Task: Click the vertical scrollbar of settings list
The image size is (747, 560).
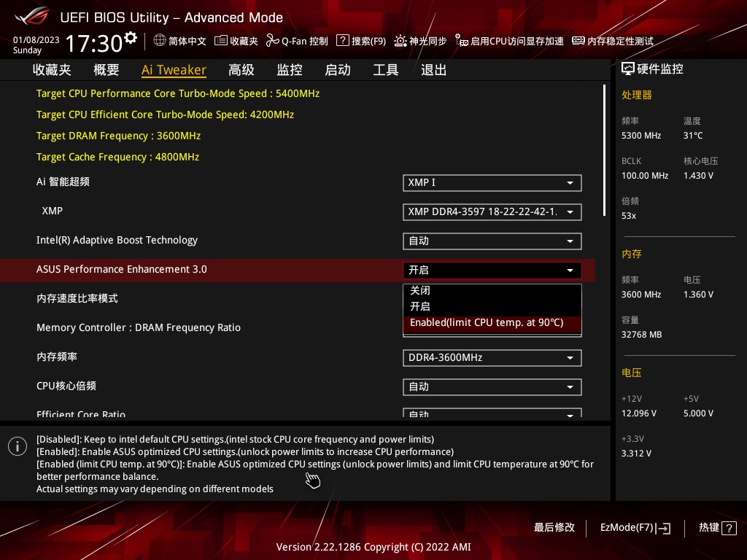Action: (604, 150)
